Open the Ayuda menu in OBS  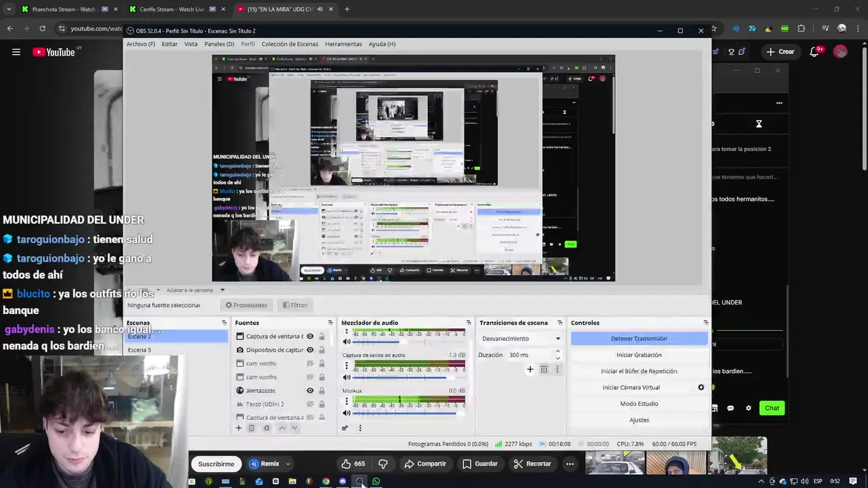[x=382, y=44]
